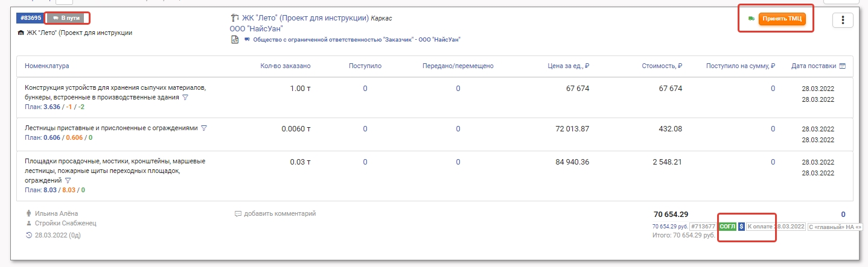Click the К оплате 28.03.2022 tag
The height and width of the screenshot is (267, 868).
click(x=775, y=227)
